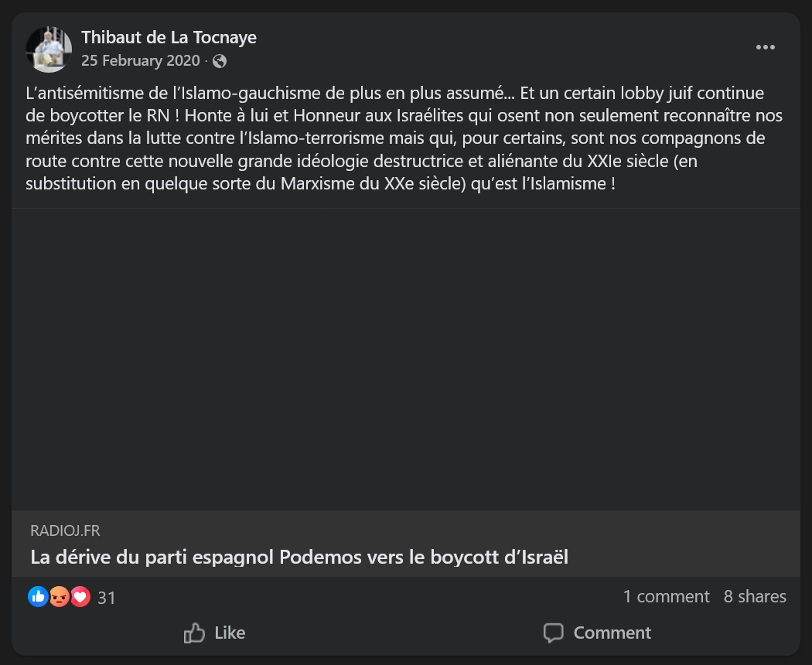This screenshot has height=665, width=812.
Task: Click the French post text body
Action: coord(402,140)
